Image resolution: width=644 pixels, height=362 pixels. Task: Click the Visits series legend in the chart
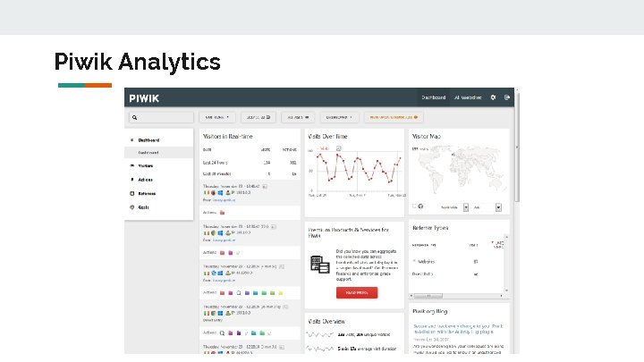[x=324, y=148]
